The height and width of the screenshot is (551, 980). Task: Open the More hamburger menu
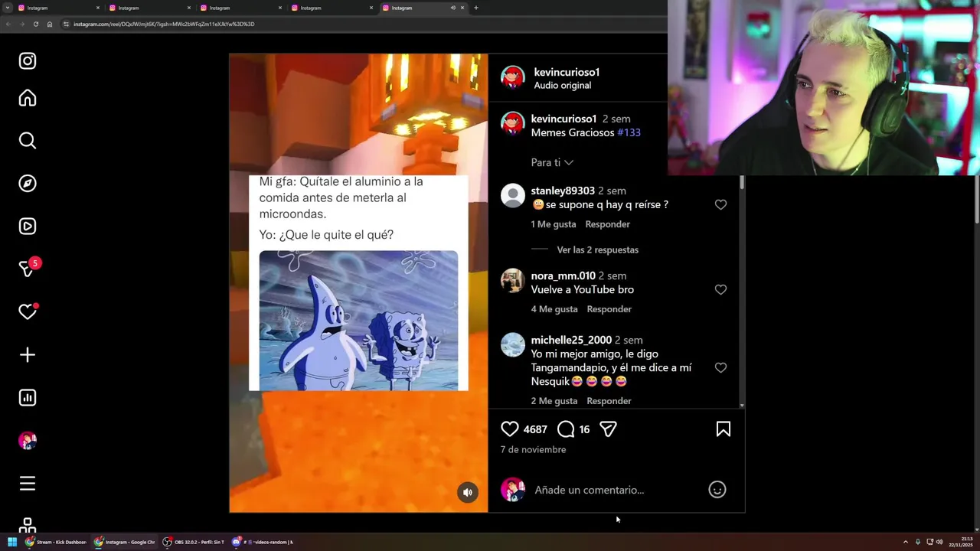pyautogui.click(x=28, y=484)
